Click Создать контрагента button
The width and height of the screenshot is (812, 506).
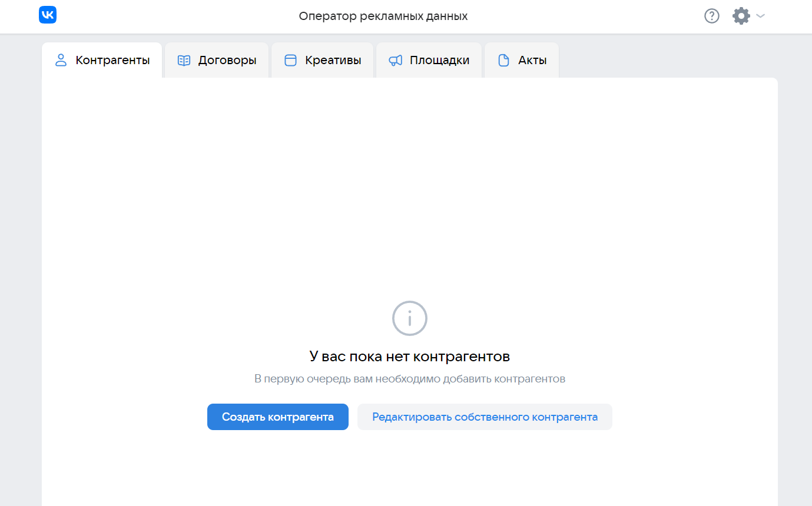[x=278, y=417]
